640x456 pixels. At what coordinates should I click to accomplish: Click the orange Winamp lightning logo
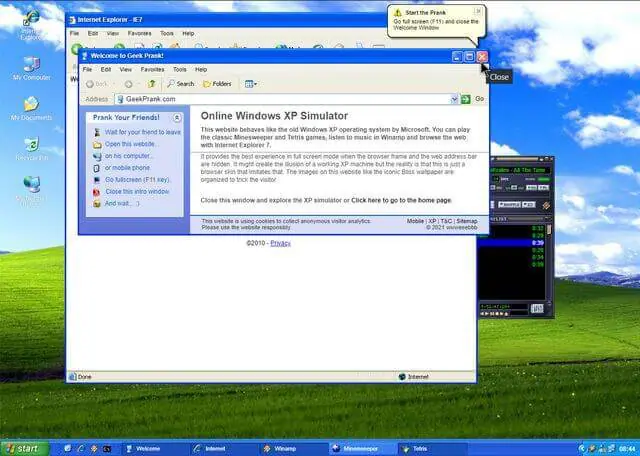click(x=546, y=205)
